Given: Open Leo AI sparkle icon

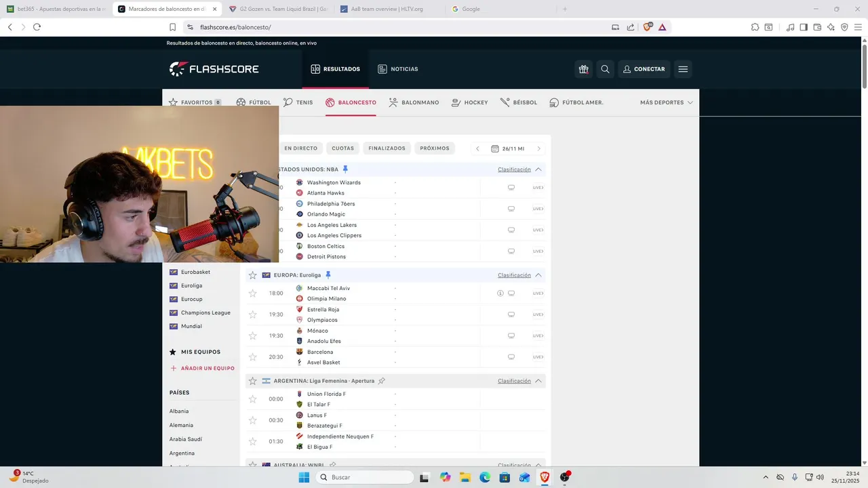Looking at the screenshot, I should [831, 27].
